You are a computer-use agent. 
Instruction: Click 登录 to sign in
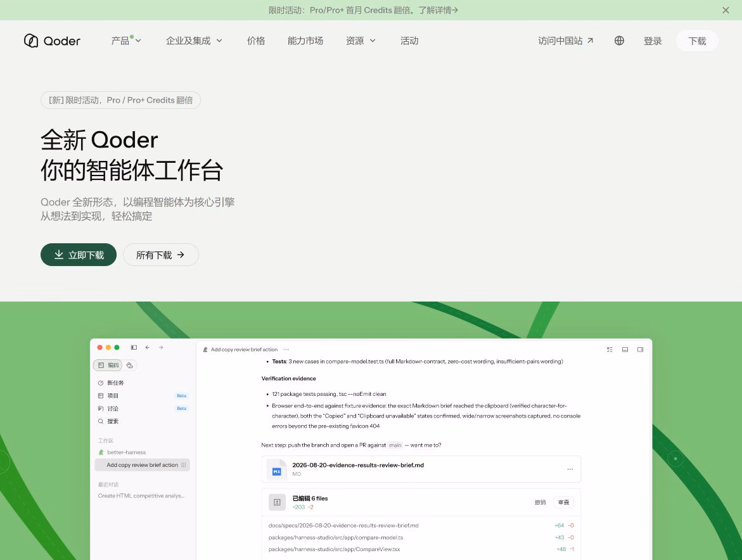653,41
